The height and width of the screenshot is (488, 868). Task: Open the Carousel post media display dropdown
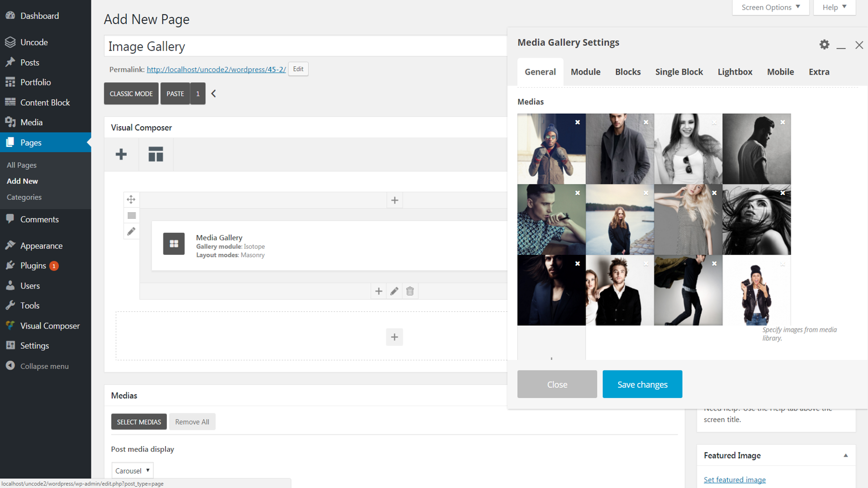click(133, 471)
